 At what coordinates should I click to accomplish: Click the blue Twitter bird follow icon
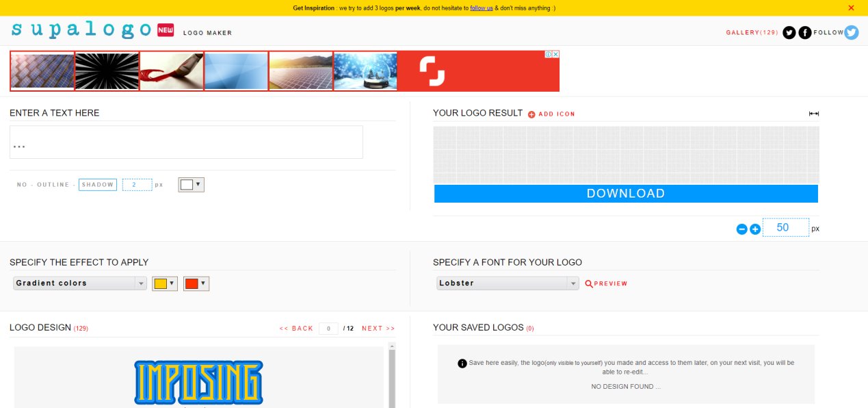[850, 32]
